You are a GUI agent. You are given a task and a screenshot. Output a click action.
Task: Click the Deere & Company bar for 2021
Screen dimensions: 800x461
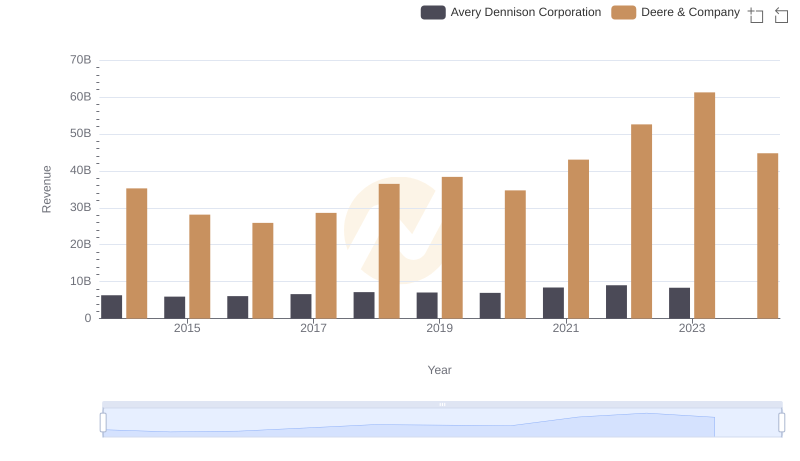[578, 239]
